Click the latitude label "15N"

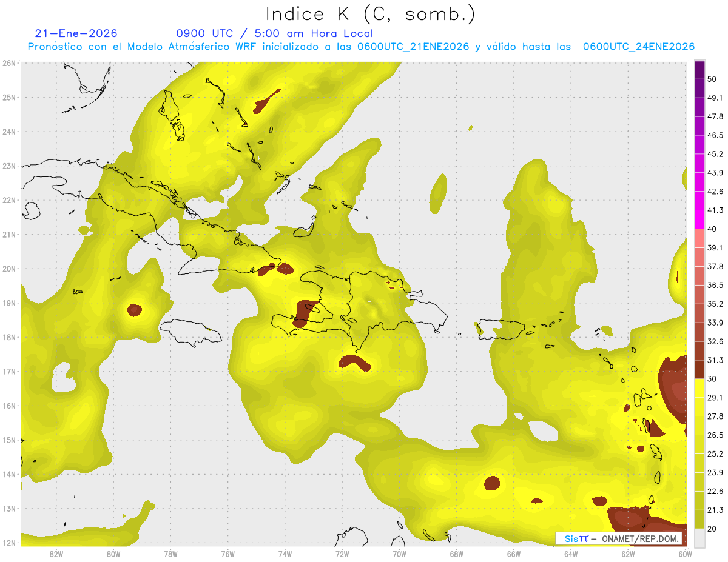click(x=9, y=440)
